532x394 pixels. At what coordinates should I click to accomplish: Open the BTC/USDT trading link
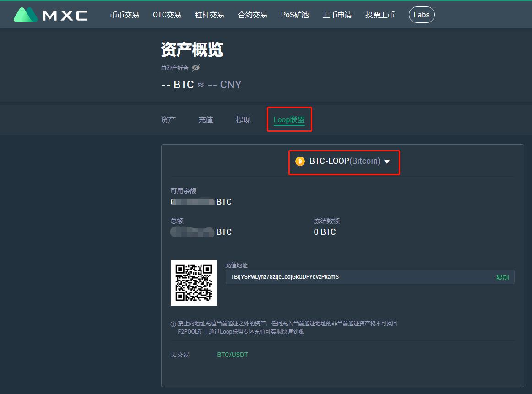pos(233,355)
